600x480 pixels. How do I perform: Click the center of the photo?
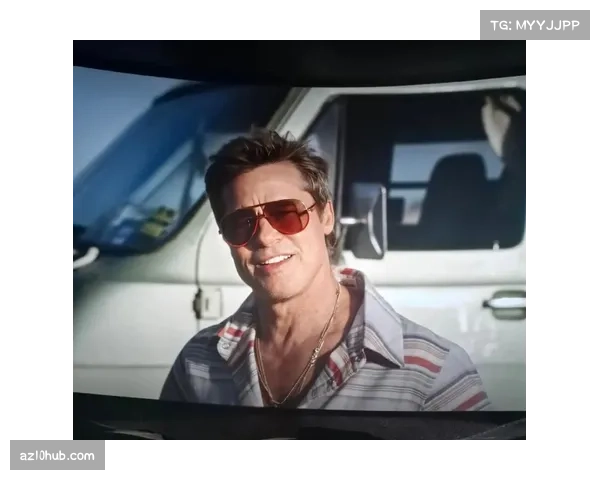coord(300,240)
